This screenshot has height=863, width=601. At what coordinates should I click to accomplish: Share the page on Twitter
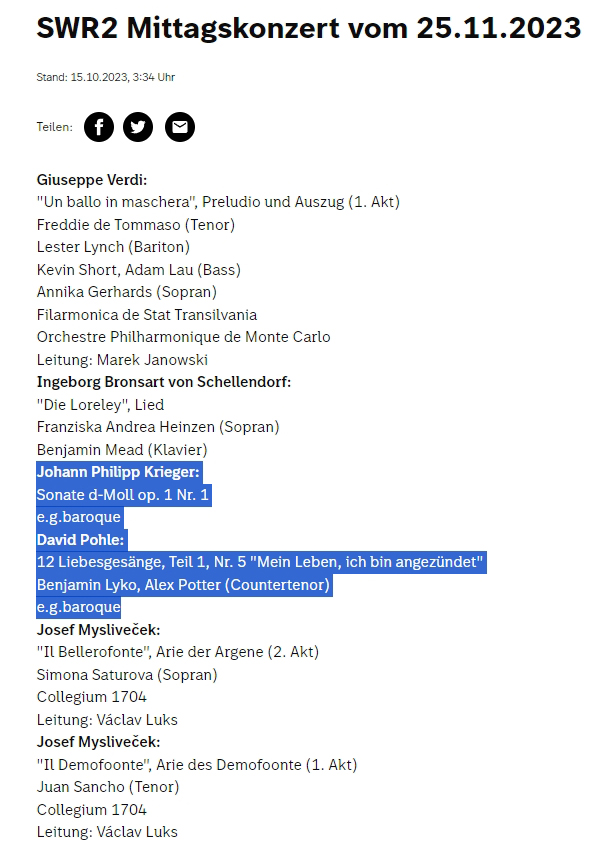pyautogui.click(x=139, y=127)
